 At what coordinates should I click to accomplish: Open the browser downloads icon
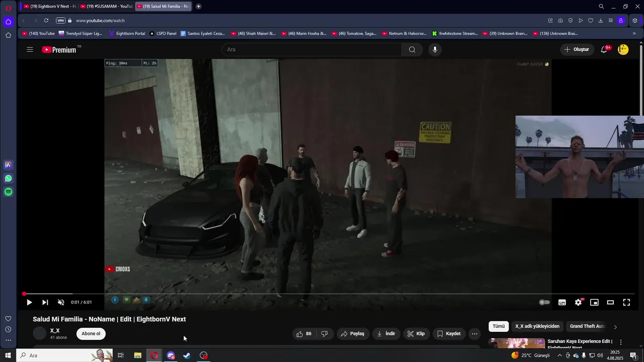[x=601, y=21]
